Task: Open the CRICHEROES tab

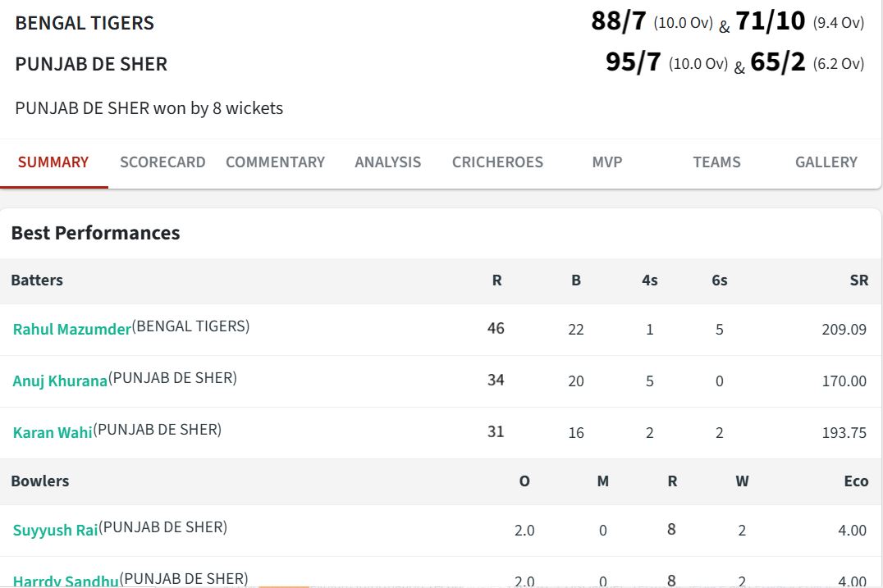Action: 497,162
